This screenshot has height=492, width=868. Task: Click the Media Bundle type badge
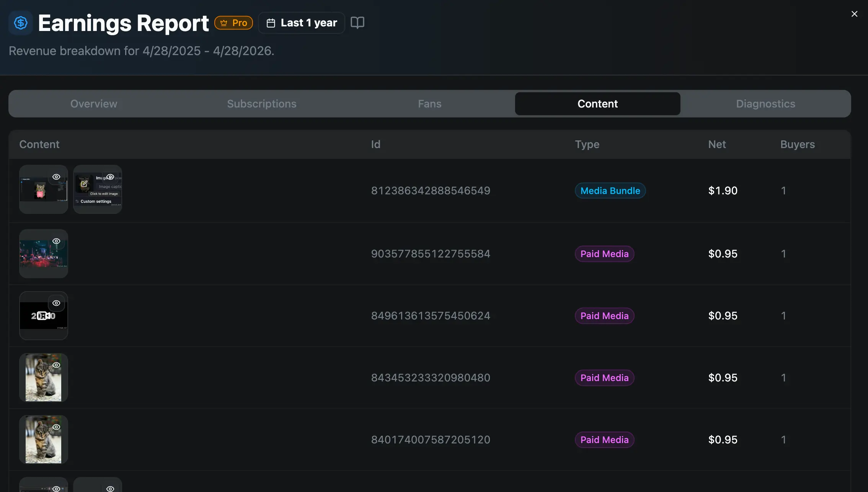pyautogui.click(x=610, y=191)
